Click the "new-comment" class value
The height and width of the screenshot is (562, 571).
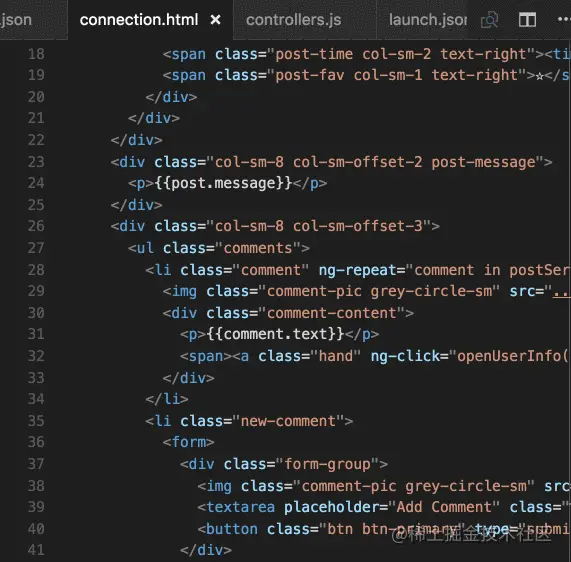(288, 421)
